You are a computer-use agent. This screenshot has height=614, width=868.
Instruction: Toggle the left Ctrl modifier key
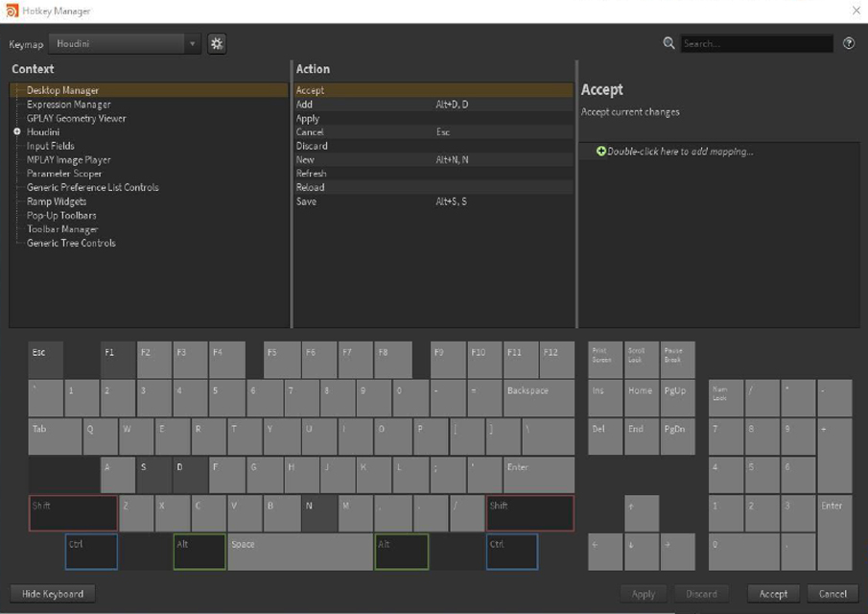click(91, 553)
